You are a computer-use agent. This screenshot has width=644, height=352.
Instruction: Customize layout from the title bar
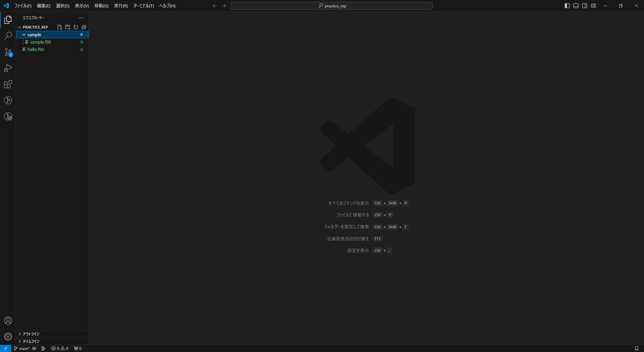[594, 6]
